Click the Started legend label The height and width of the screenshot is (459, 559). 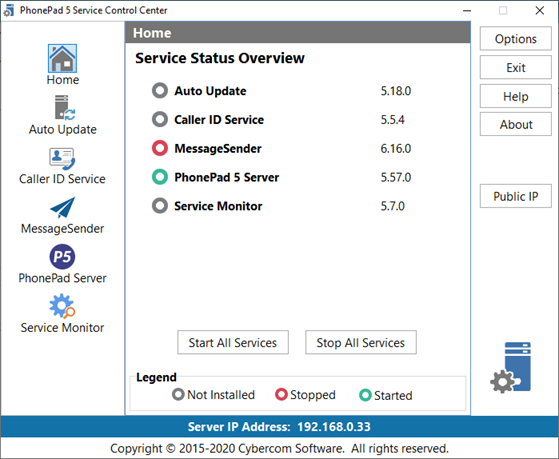point(393,396)
